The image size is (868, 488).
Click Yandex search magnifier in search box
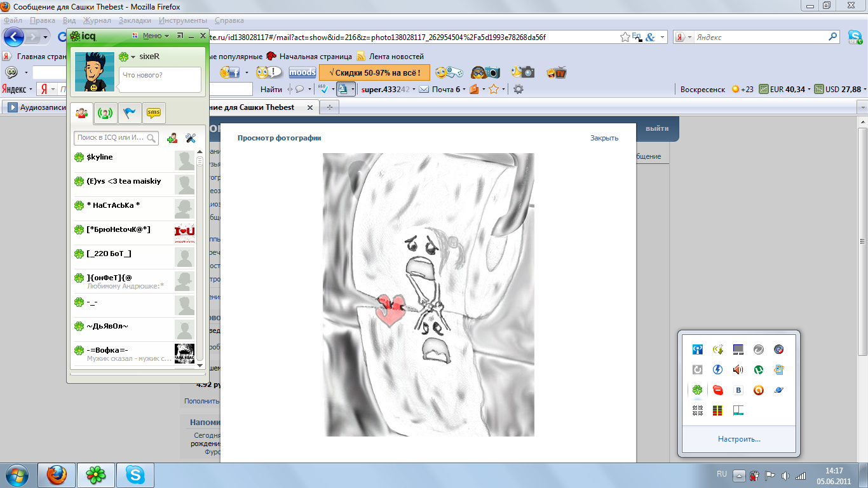tap(833, 37)
